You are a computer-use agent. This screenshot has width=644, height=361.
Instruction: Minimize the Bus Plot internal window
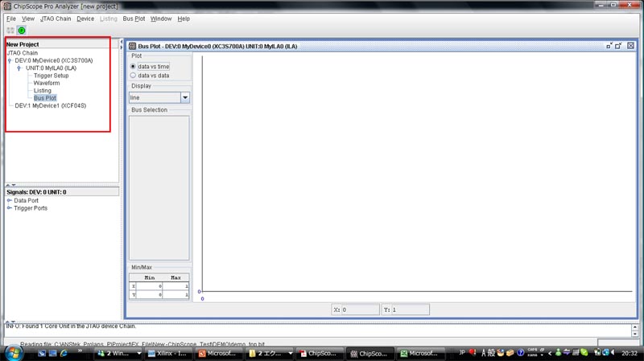tap(609, 46)
